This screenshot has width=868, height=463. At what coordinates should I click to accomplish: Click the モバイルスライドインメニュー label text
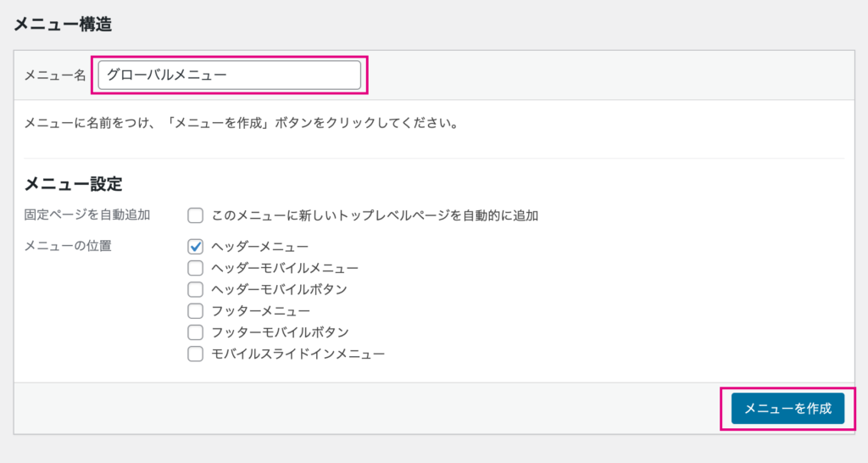coord(298,354)
